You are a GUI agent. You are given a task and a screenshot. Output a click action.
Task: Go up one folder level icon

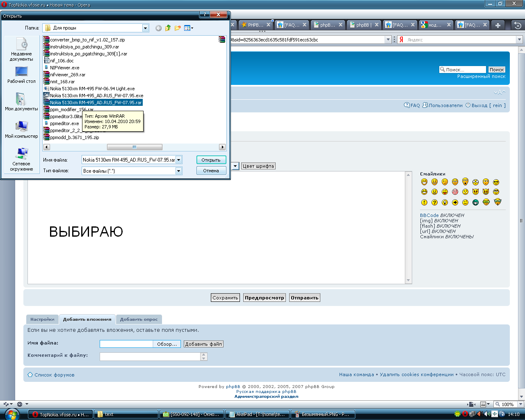pyautogui.click(x=168, y=28)
